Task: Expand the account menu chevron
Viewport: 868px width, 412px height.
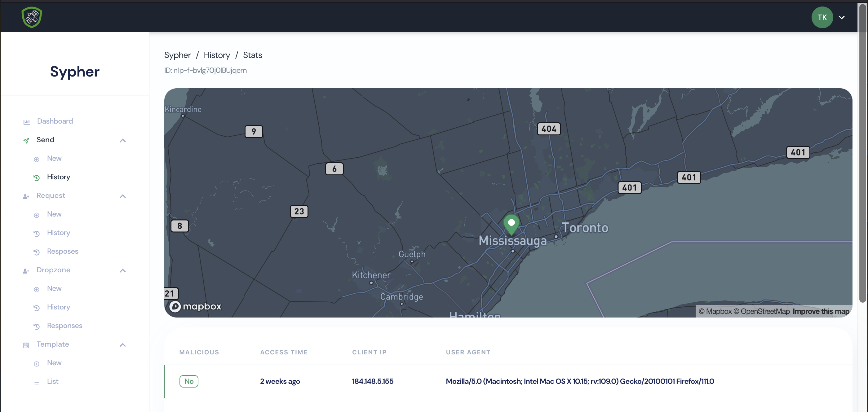Action: (841, 18)
